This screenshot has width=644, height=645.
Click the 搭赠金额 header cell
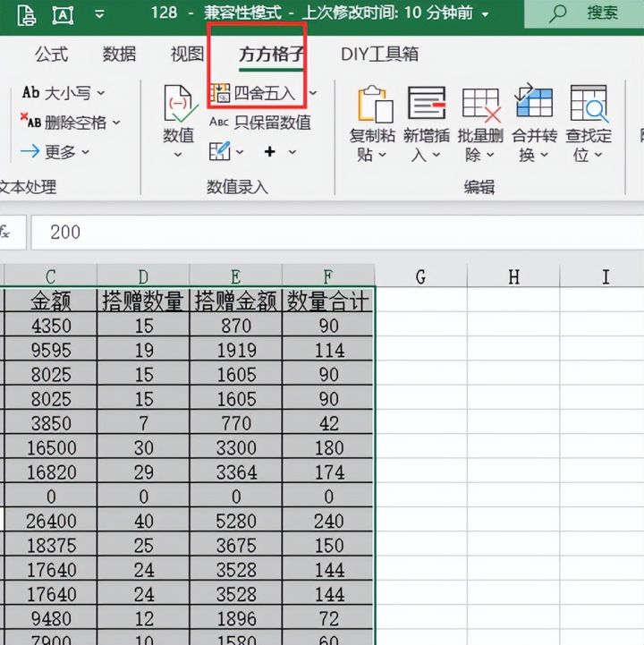tap(235, 301)
